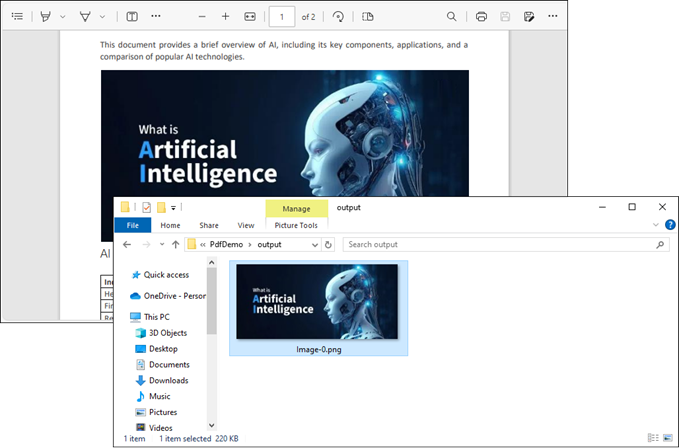Image resolution: width=679 pixels, height=448 pixels.
Task: Click navigation pane scroll down arrow
Action: tap(211, 426)
